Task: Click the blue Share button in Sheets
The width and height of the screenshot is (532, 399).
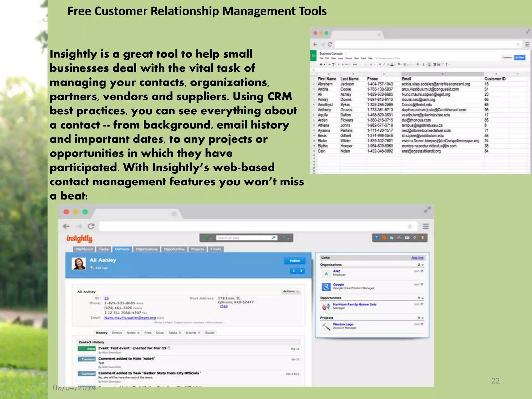Action: click(x=520, y=57)
